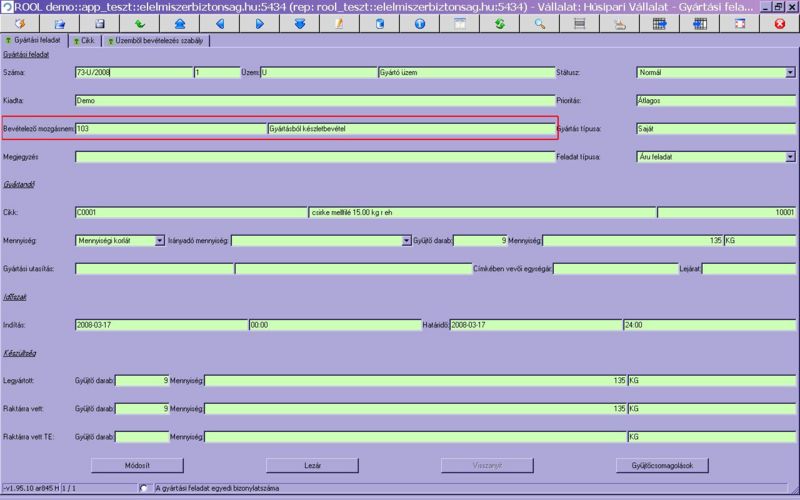800x500 pixels.
Task: Click the blue info icon in toolbar
Action: (419, 23)
